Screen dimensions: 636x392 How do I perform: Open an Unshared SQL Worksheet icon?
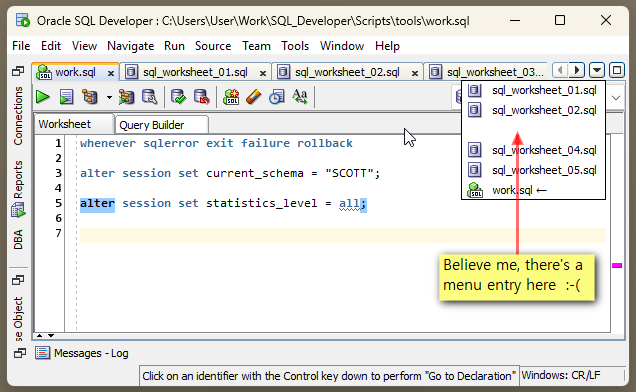point(231,97)
